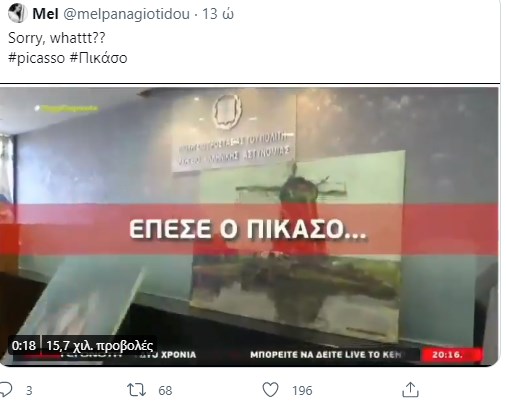Image resolution: width=506 pixels, height=408 pixels.
Task: Follow the #Πικάσο hashtag
Action: [99, 58]
